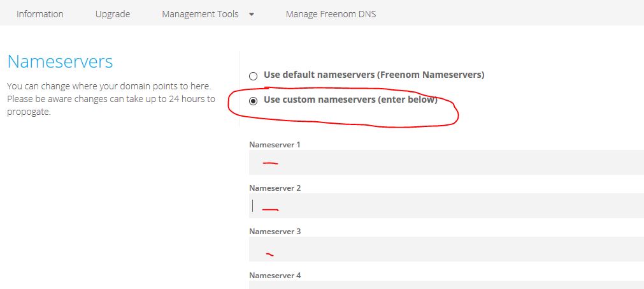Click the 'Nameserver 1' field label
The image size is (644, 289).
pos(275,145)
